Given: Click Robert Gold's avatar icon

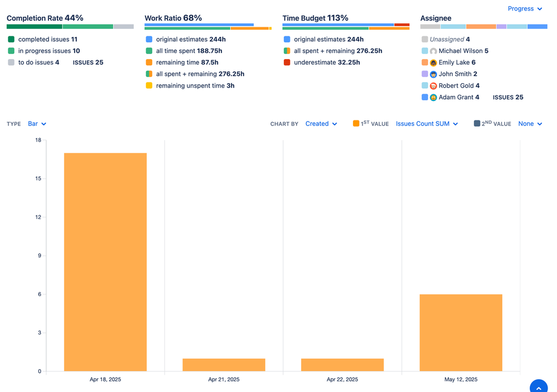Looking at the screenshot, I should coord(433,86).
